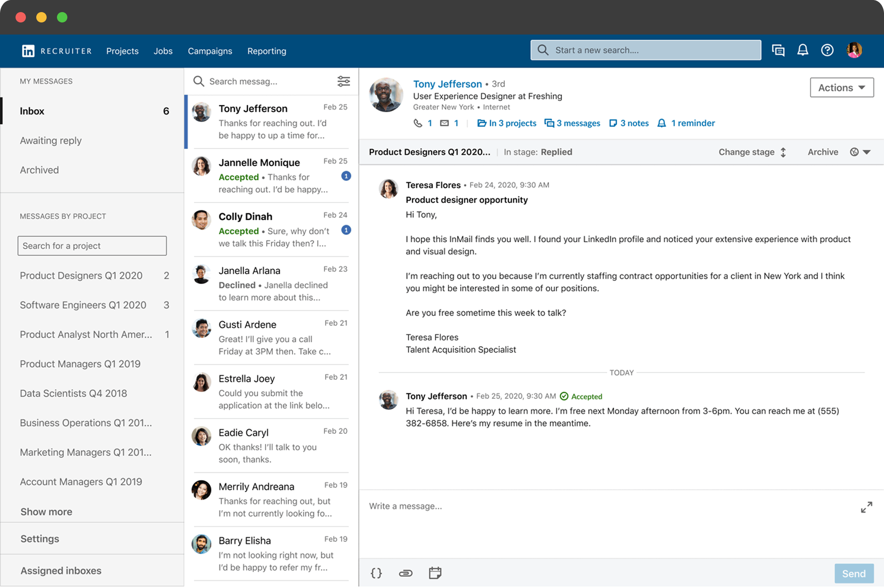Click the Accepted checkmark icon on Tony's reply
This screenshot has height=588, width=884.
point(564,396)
